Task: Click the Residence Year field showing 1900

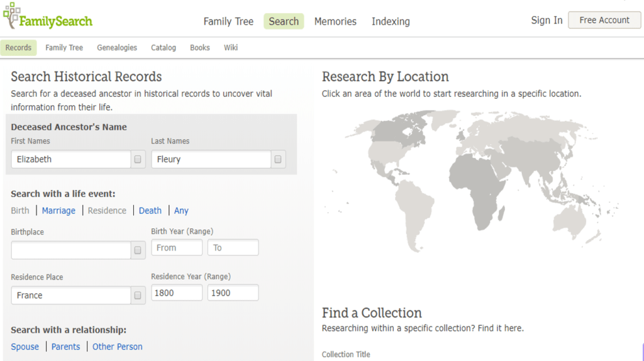Action: (x=233, y=293)
